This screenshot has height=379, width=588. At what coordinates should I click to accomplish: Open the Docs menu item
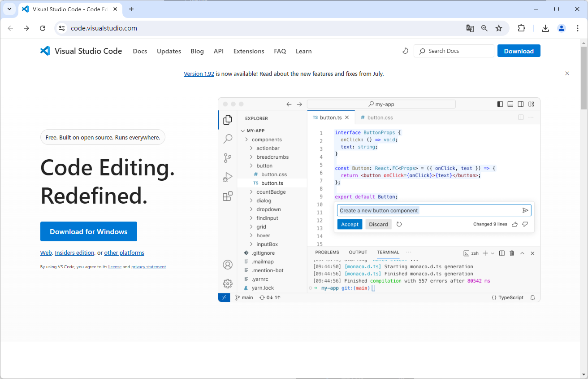point(140,51)
